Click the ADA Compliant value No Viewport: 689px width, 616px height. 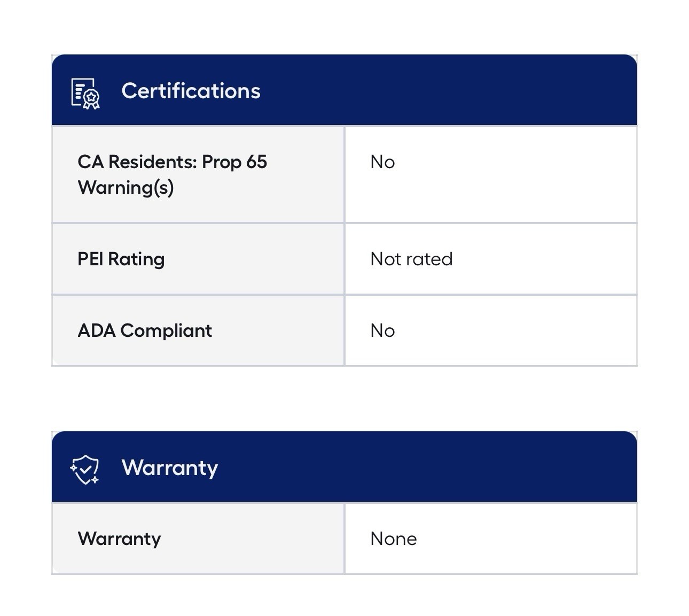click(382, 330)
